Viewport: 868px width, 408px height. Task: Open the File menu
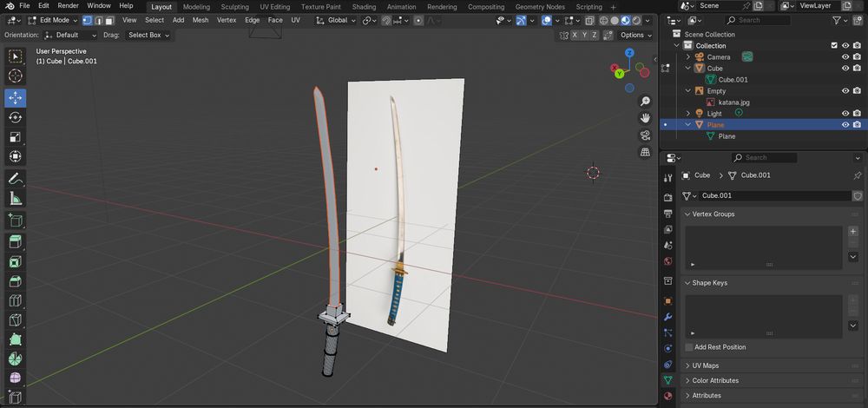click(24, 6)
